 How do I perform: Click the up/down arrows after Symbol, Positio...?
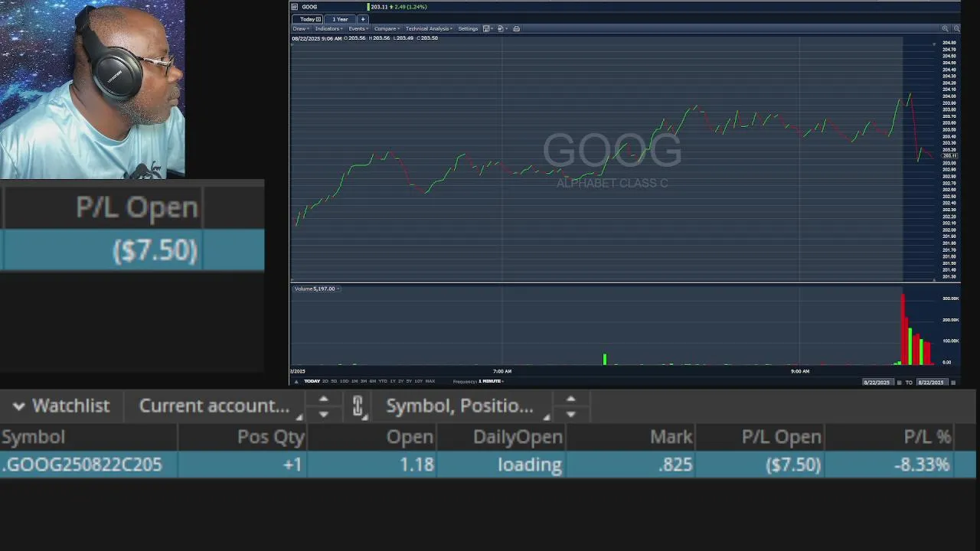pyautogui.click(x=570, y=406)
